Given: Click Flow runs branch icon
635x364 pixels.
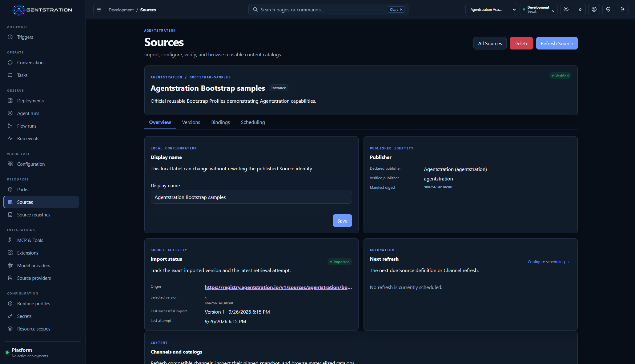Looking at the screenshot, I should (x=10, y=126).
